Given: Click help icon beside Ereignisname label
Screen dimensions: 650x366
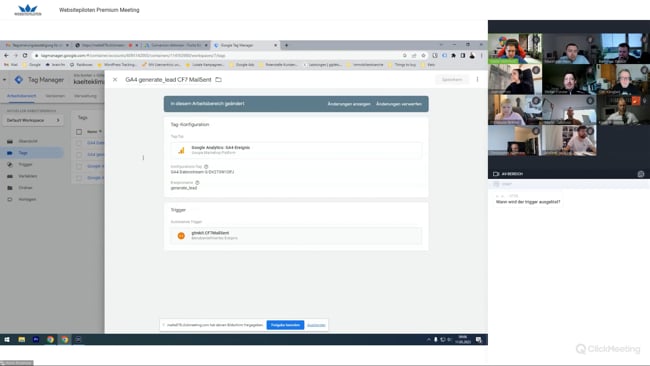Looking at the screenshot, I should pyautogui.click(x=197, y=182).
